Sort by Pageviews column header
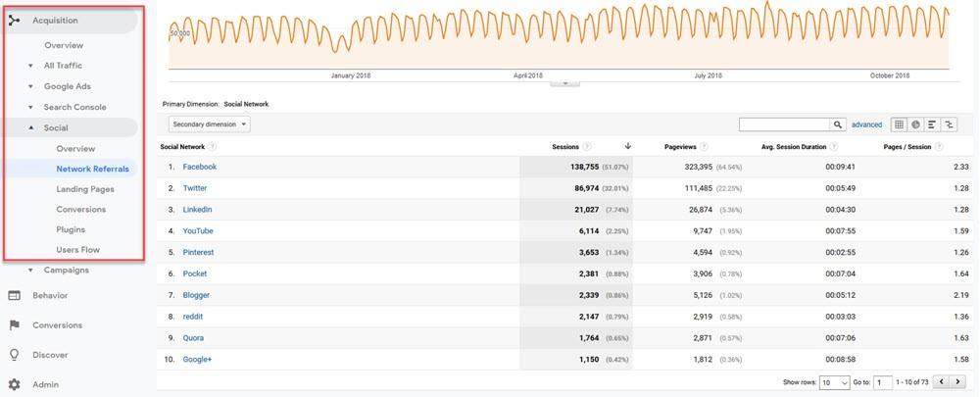The image size is (980, 397). point(680,146)
